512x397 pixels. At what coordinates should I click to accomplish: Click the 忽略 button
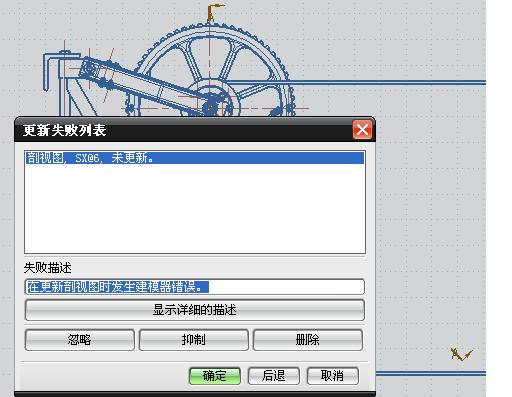[x=80, y=340]
